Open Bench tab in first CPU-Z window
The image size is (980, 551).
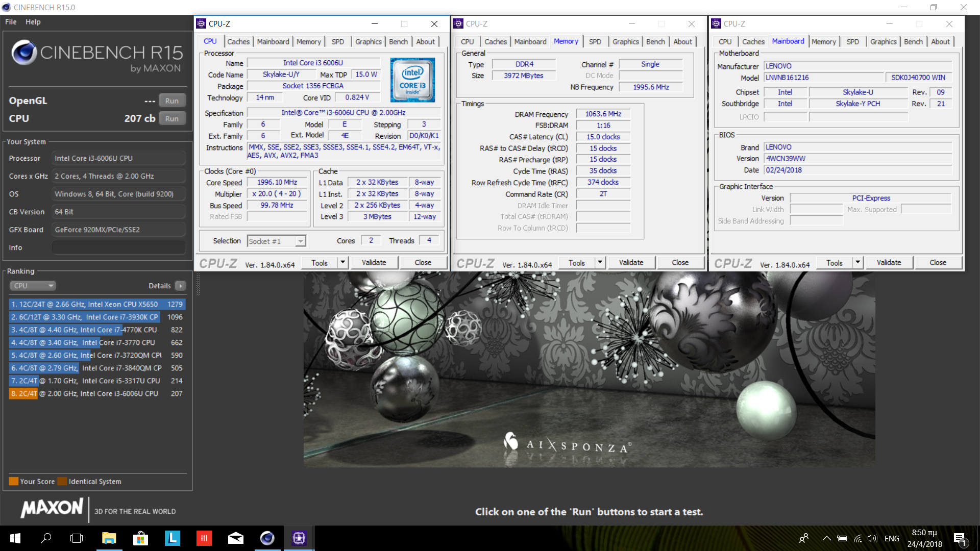click(x=399, y=41)
